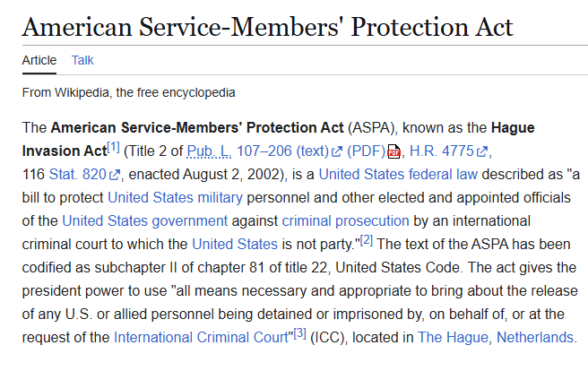Open the (PDF) link
Viewport: 588px width, 371px height.
(366, 151)
